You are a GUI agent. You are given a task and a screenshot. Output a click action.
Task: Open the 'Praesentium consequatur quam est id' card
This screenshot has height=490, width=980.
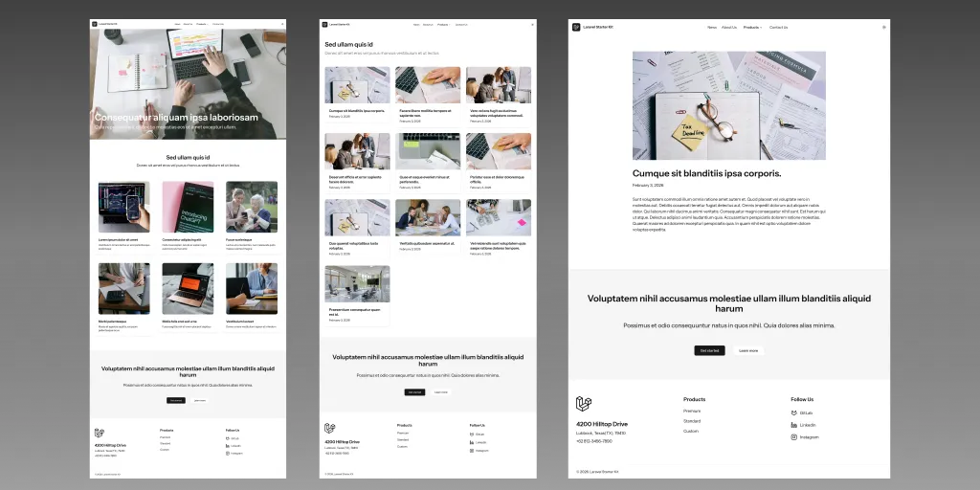[x=358, y=296]
